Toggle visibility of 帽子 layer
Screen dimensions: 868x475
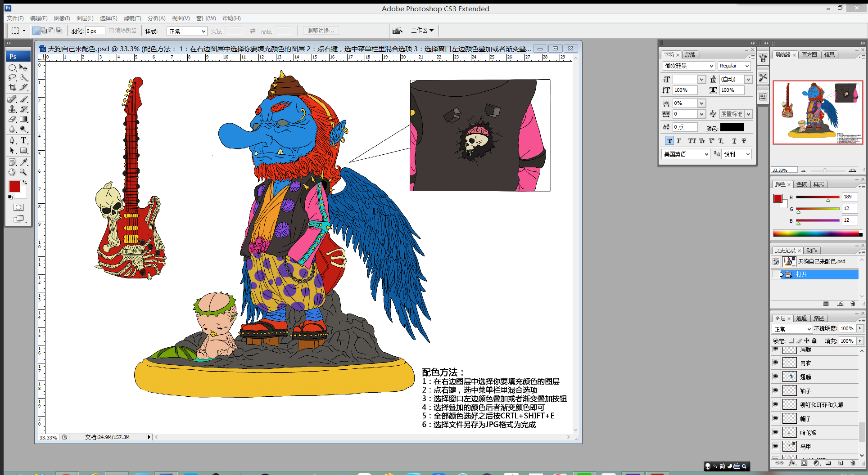[x=775, y=418]
